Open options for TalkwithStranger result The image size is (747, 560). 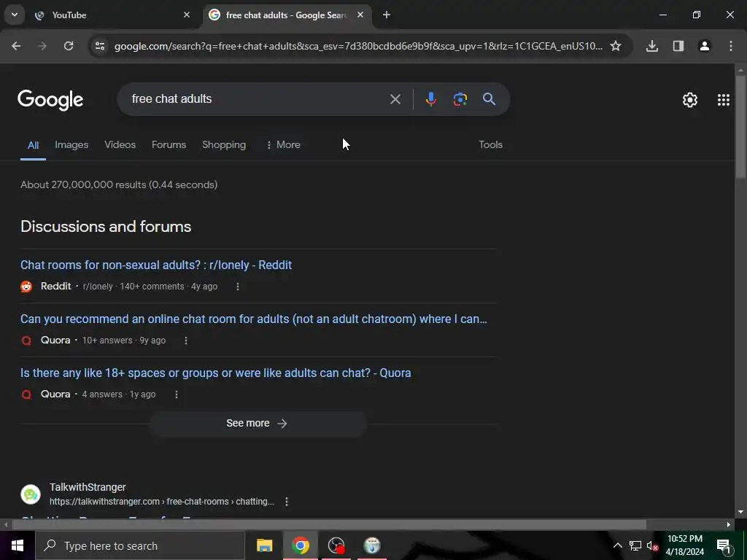click(286, 502)
